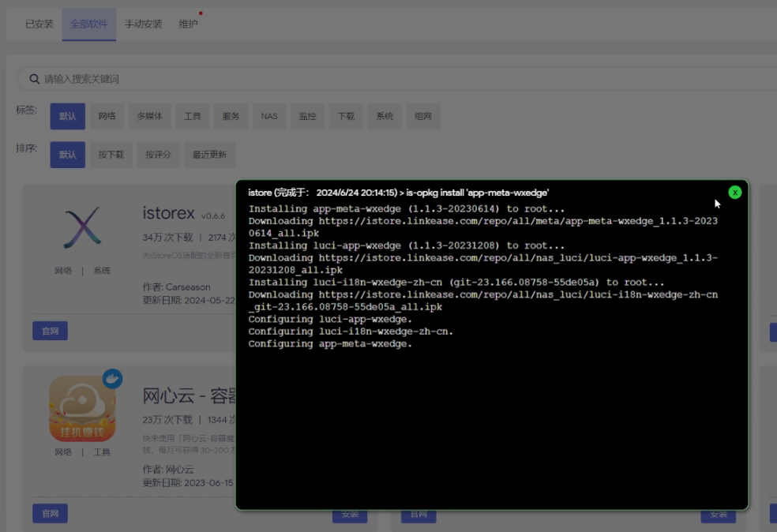This screenshot has width=777, height=532.
Task: Close the opkg install log dialog
Action: [x=735, y=192]
